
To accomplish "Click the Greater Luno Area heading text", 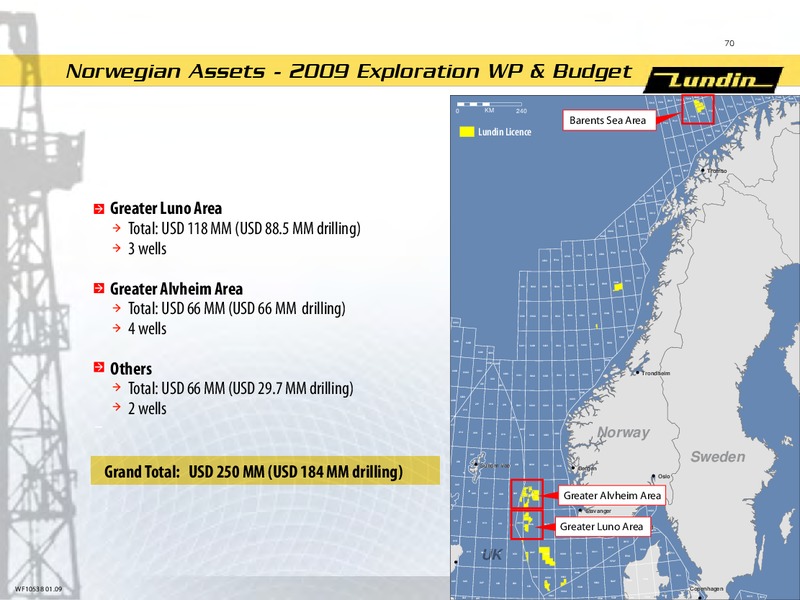I will pos(166,208).
